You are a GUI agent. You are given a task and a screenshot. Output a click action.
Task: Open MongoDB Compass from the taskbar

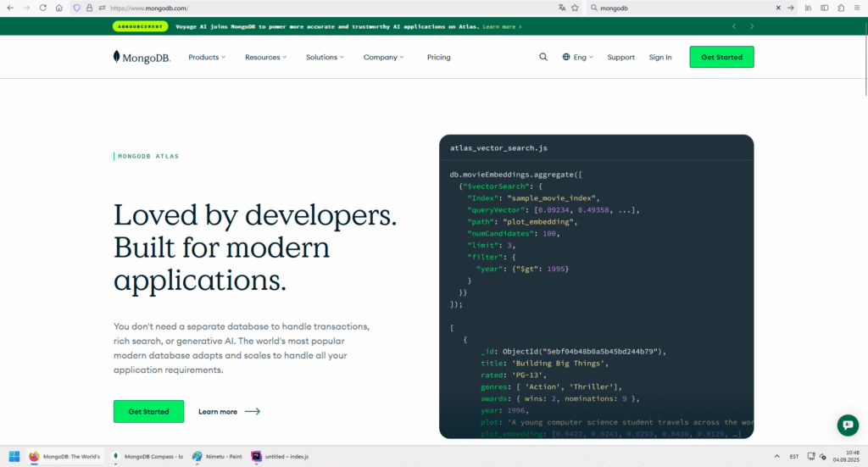click(148, 456)
